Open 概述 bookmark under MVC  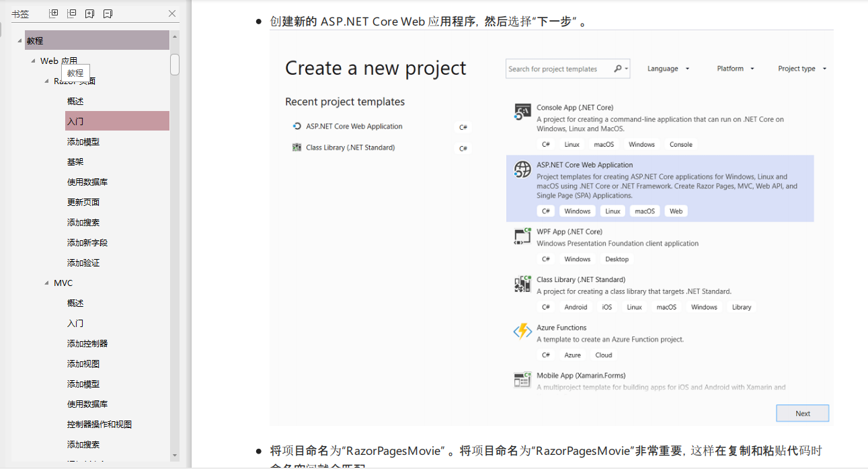click(x=75, y=303)
